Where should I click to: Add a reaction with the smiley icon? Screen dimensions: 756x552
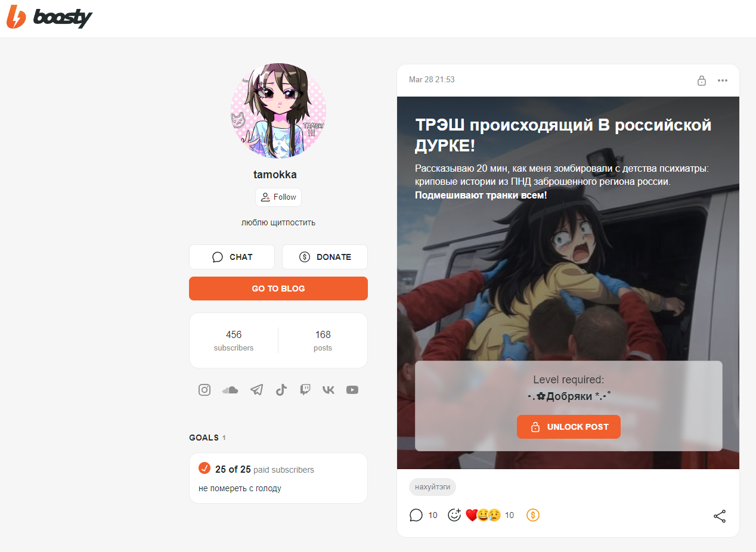455,515
